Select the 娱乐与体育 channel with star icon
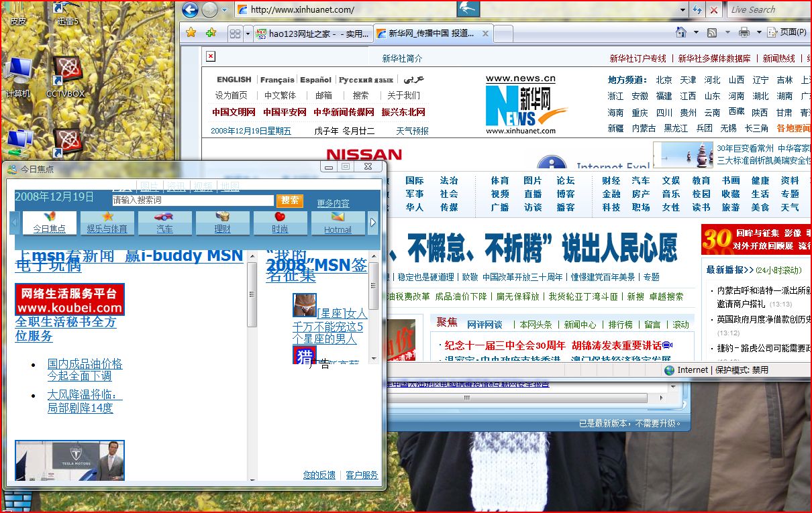The height and width of the screenshot is (513, 812). point(107,223)
